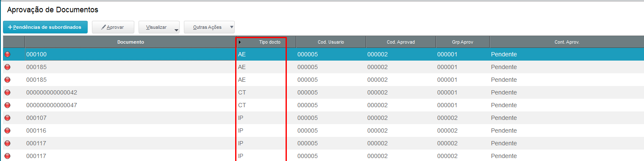Open Pendências de subordinados
Viewport: 644px width, 161px height.
(45, 27)
